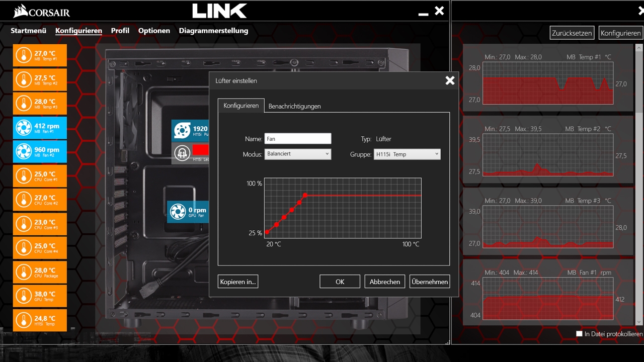
Task: Click the graph panel scrollbar up arrow
Action: [639, 48]
